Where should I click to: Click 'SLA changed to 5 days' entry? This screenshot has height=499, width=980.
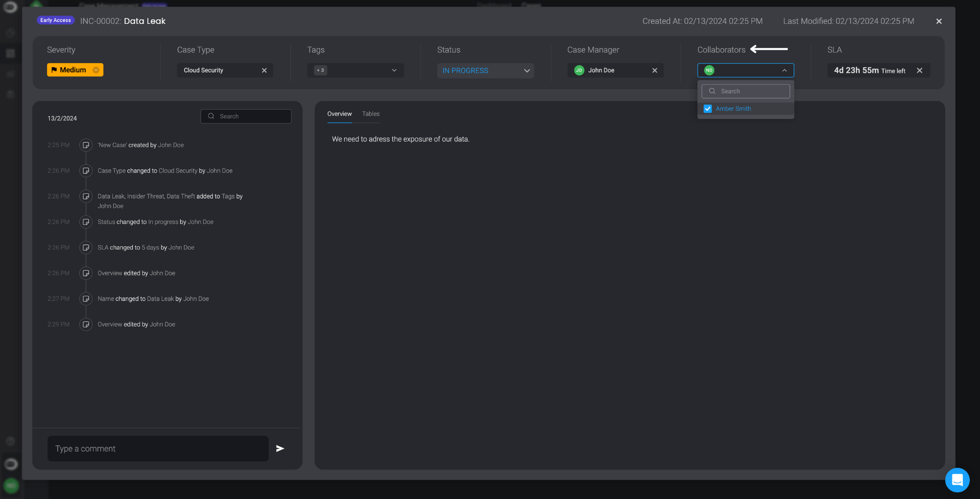click(146, 248)
